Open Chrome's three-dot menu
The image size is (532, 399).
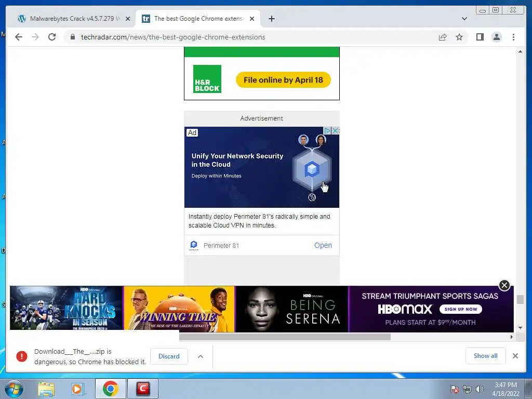click(513, 37)
